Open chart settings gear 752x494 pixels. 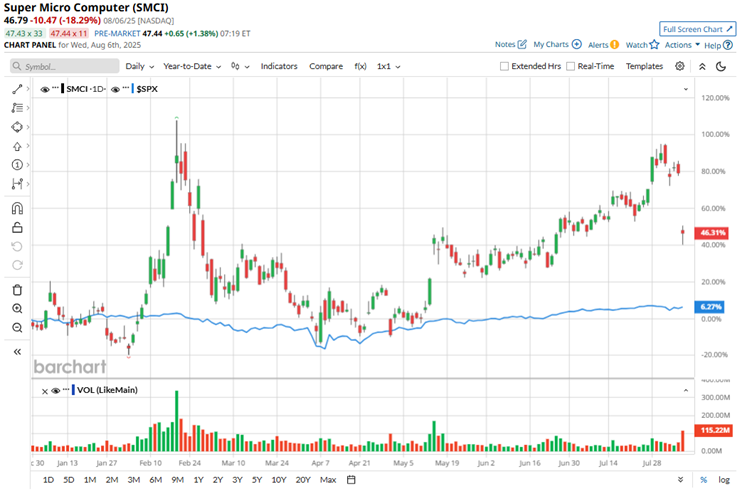tap(680, 66)
